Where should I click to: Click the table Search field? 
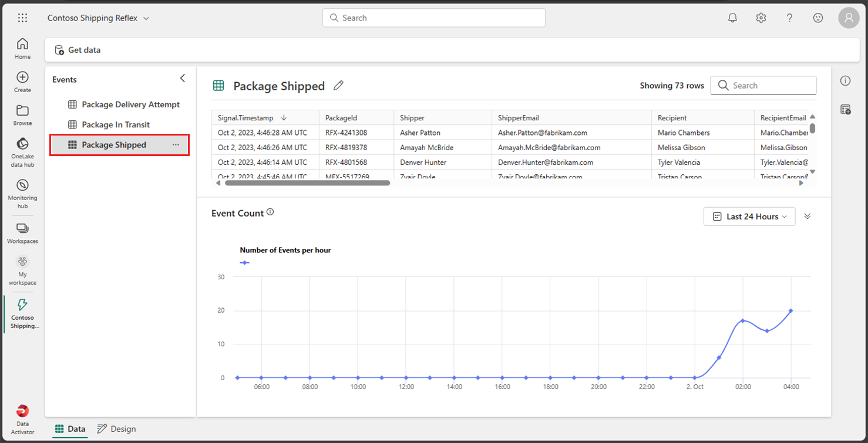pos(763,85)
